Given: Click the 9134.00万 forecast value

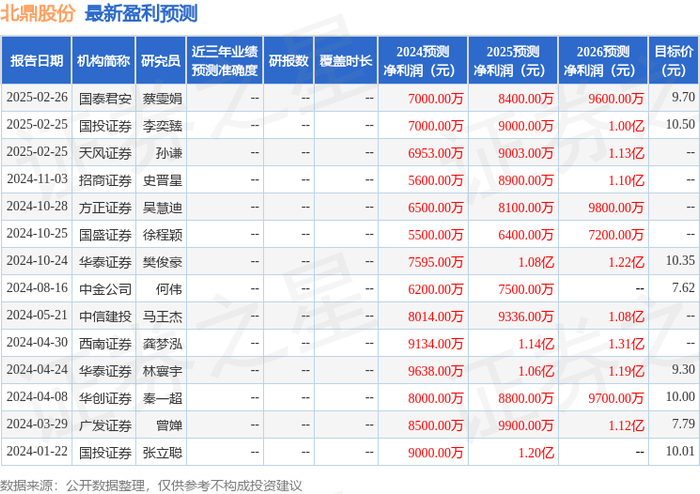Looking at the screenshot, I should [x=435, y=344].
